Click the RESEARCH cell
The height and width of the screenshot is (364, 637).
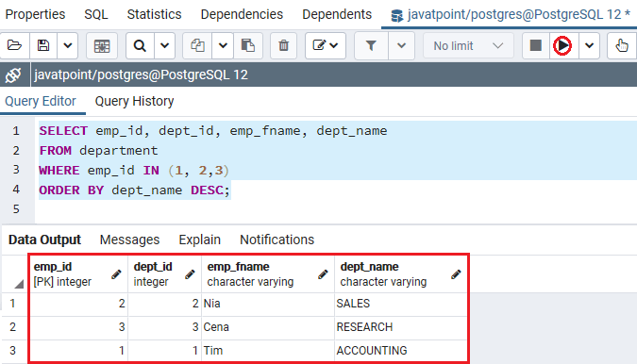point(401,327)
